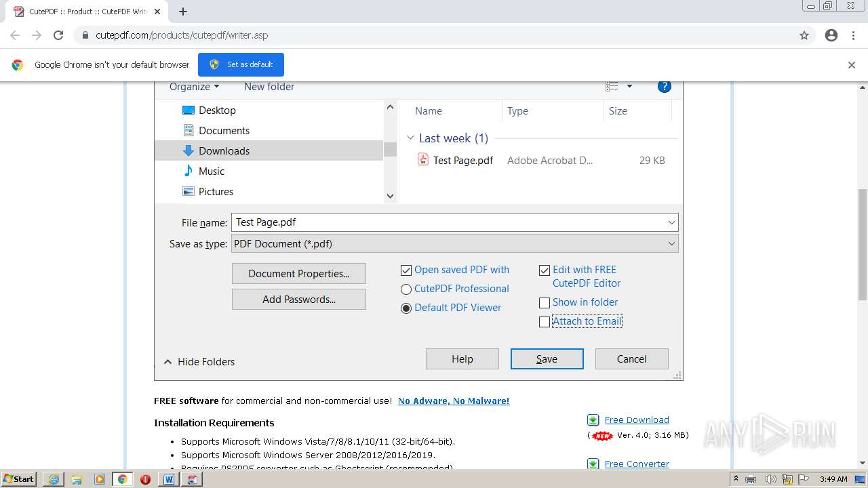Click the folder tree scroll down arrow
Viewport: 868px width, 488px height.
(x=390, y=196)
